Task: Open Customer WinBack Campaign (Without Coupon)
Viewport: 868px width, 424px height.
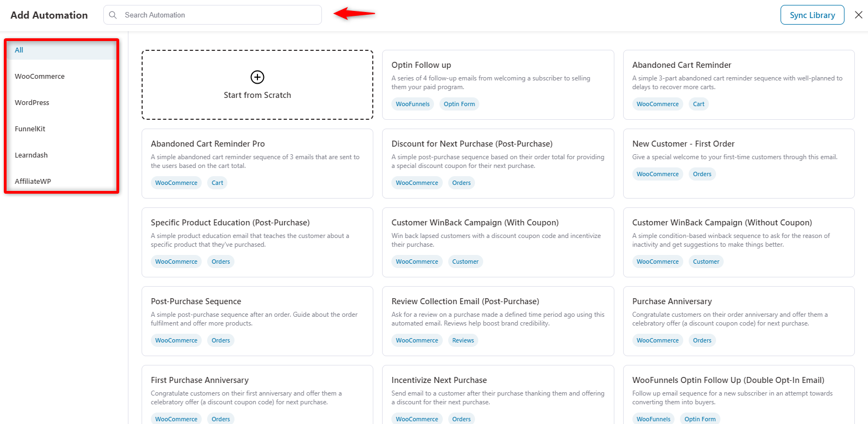Action: tap(739, 242)
